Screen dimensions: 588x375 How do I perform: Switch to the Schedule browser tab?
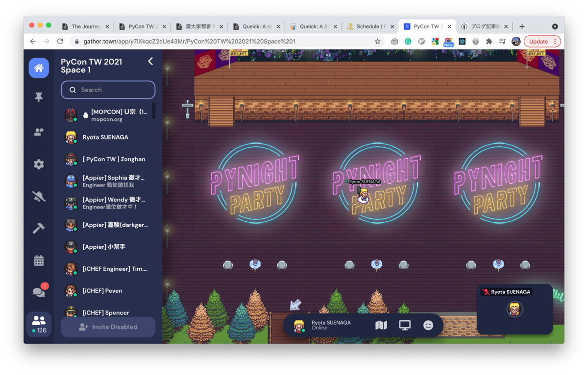[370, 26]
